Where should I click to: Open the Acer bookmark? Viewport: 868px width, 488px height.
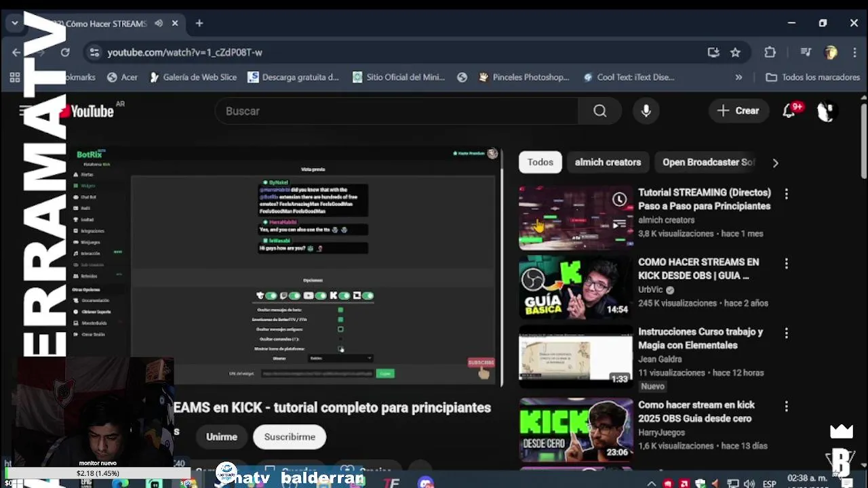(x=122, y=77)
